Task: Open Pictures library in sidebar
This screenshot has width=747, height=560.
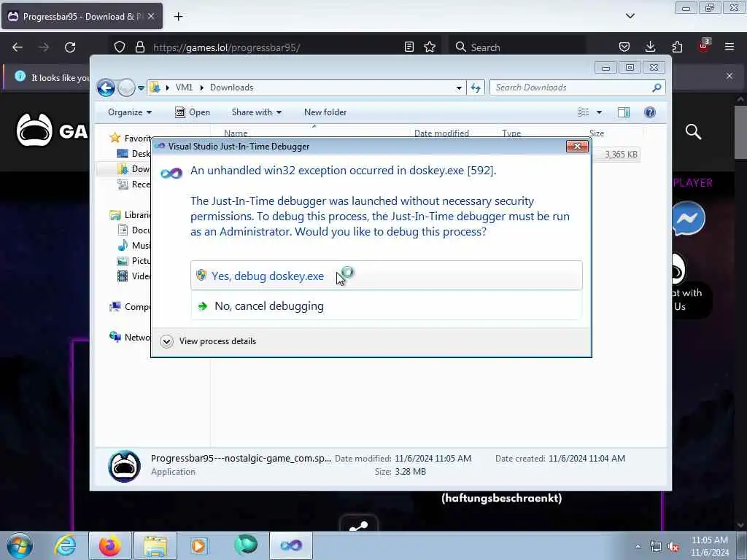Action: [x=133, y=260]
